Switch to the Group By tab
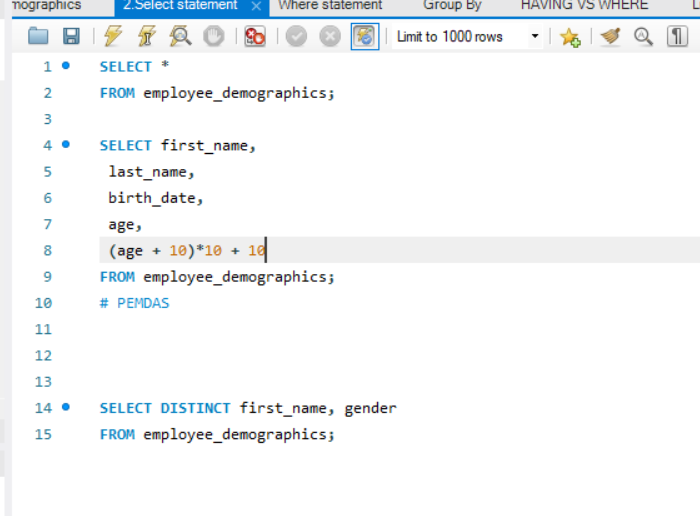The height and width of the screenshot is (516, 700). pyautogui.click(x=452, y=5)
